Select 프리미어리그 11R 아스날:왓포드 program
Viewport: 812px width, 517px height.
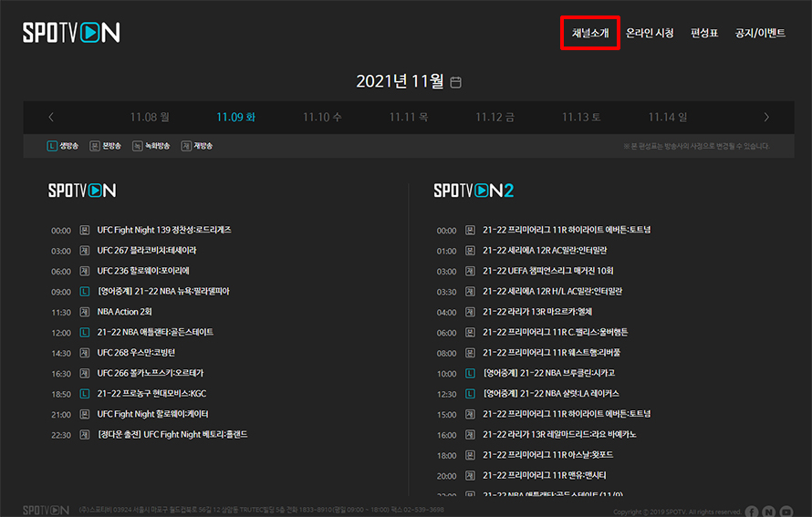click(548, 455)
